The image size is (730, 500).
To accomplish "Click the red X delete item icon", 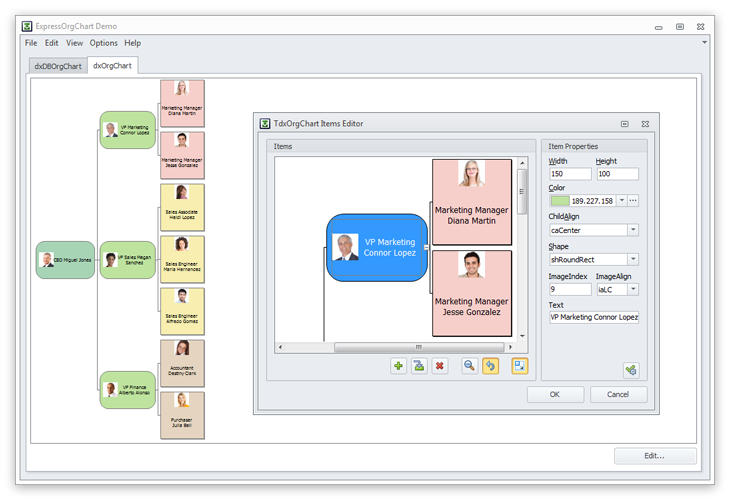I will (439, 366).
